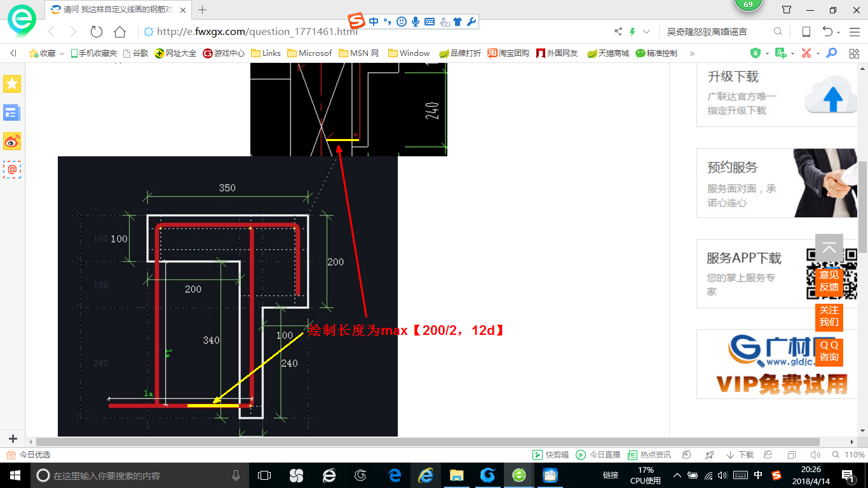Toggle Sogou input Chinese mode 中
868x488 pixels.
[374, 22]
